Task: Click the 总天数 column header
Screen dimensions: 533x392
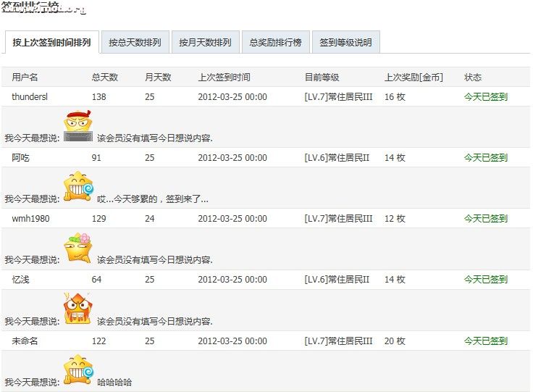Action: [x=105, y=78]
